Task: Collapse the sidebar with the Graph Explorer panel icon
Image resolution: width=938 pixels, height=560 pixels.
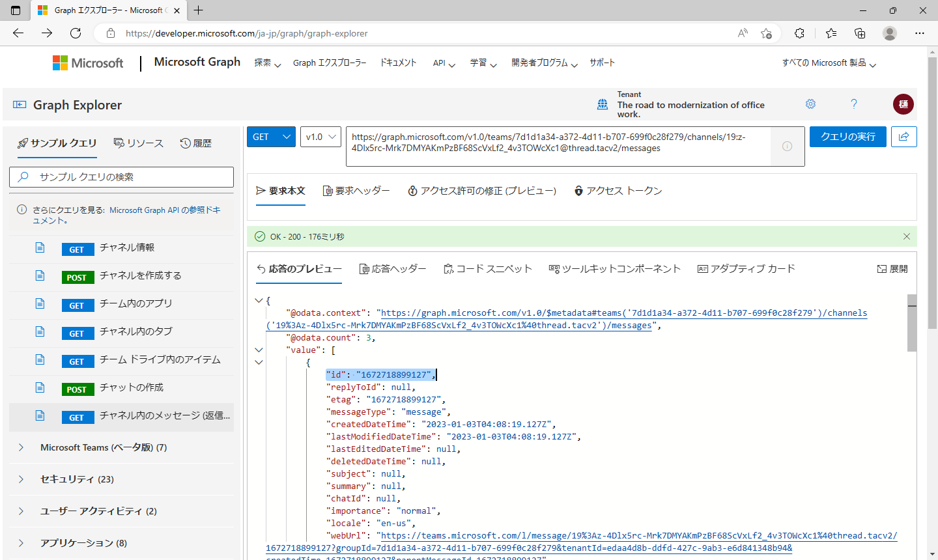Action: coord(20,105)
